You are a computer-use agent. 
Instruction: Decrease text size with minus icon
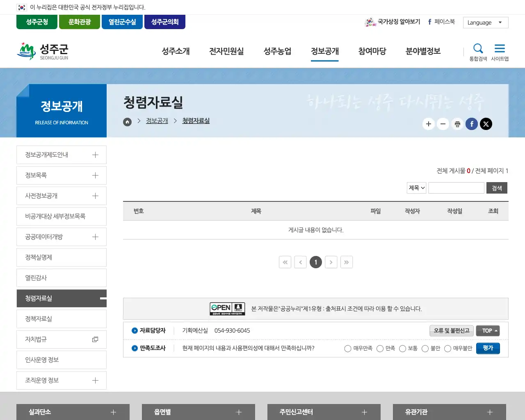(443, 124)
